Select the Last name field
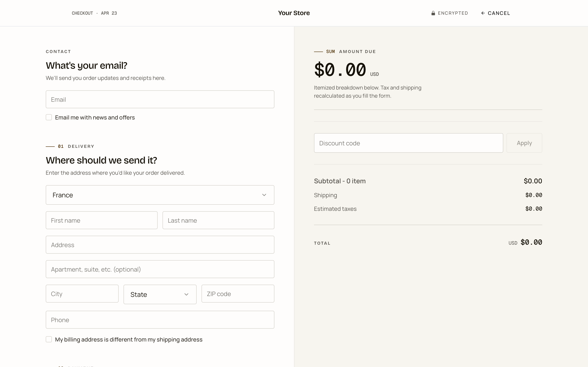The height and width of the screenshot is (367, 588). [218, 220]
